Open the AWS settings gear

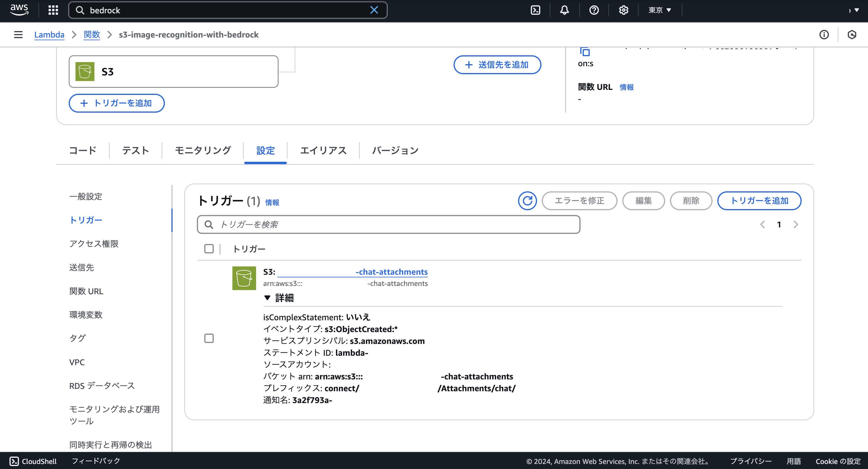[623, 10]
